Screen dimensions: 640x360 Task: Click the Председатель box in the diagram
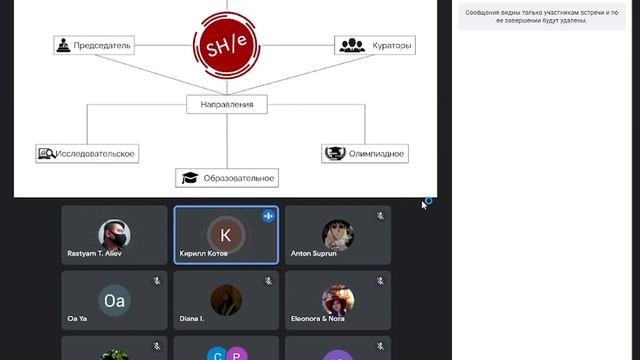click(x=94, y=45)
